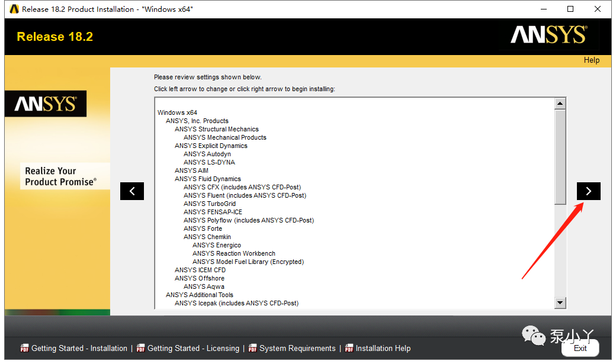Select 'ANSYS Polyflow' entry
This screenshot has width=616, height=364.
[249, 220]
